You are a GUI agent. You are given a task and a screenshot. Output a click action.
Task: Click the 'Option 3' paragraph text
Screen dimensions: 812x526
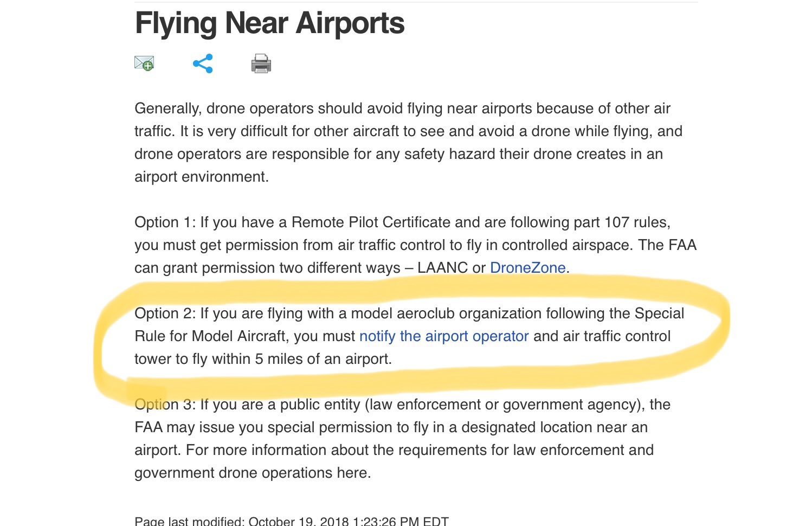coord(402,439)
